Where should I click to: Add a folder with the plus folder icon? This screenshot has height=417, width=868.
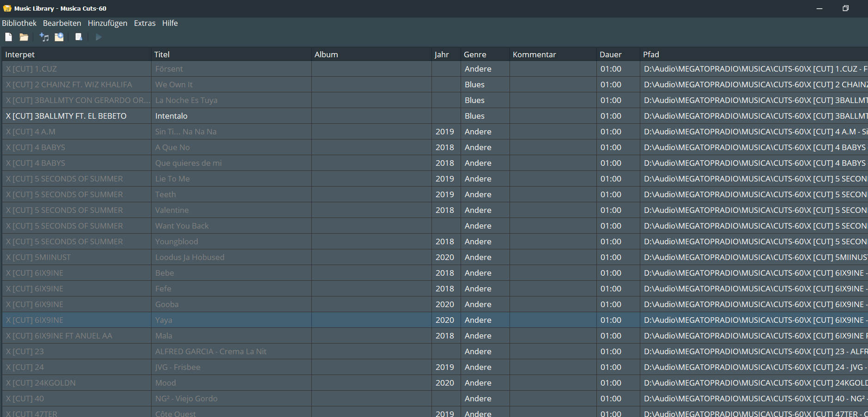click(x=59, y=37)
